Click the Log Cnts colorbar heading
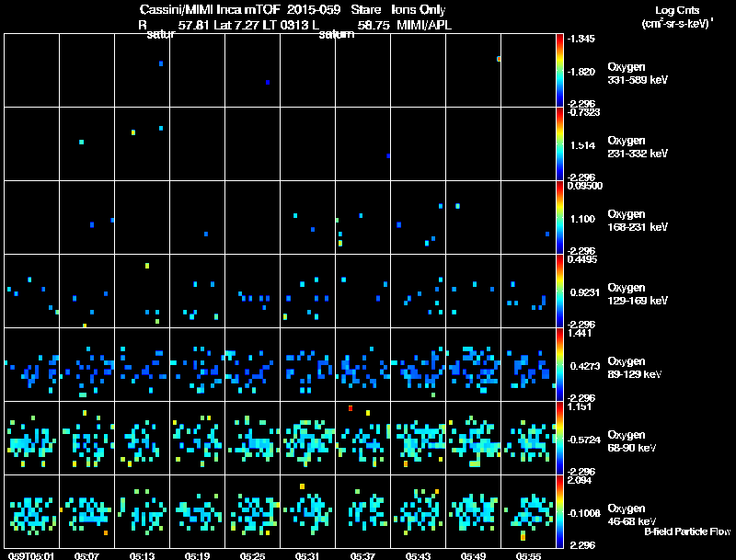The image size is (736, 560). click(x=677, y=17)
